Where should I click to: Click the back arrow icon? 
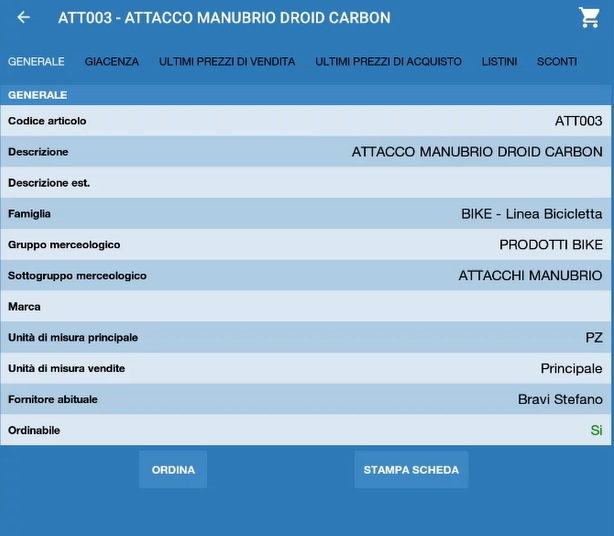coord(24,18)
